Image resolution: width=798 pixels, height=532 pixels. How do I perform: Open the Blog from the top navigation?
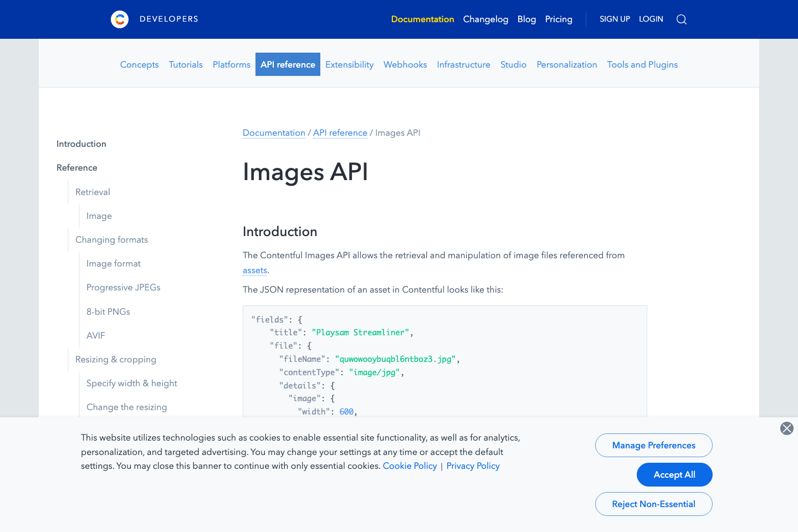[526, 19]
